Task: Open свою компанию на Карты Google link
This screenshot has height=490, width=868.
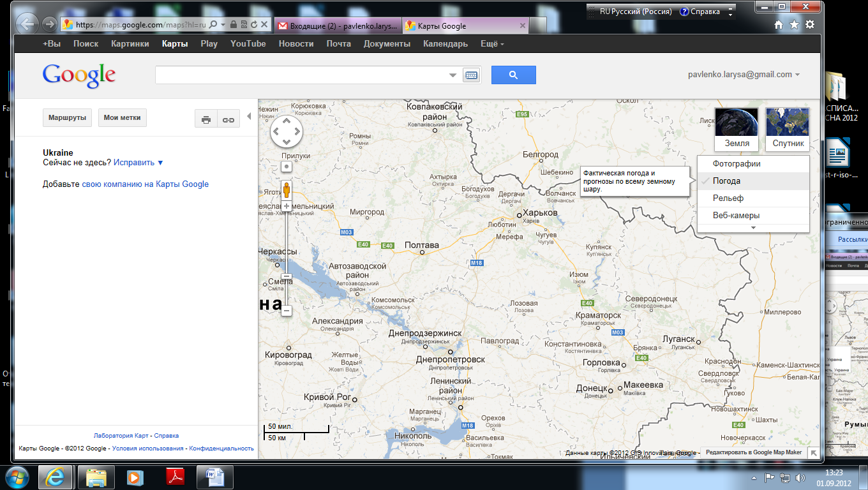Action: point(146,184)
